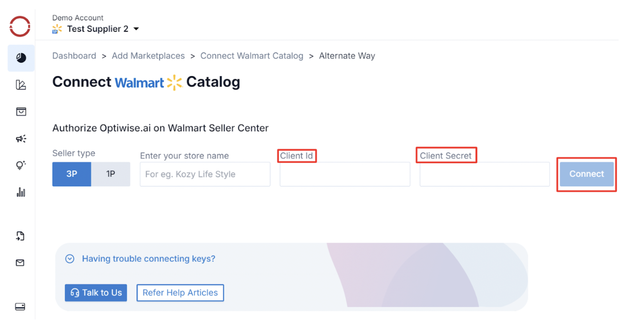Navigate to Add Marketplaces breadcrumb
The image size is (644, 333).
148,56
